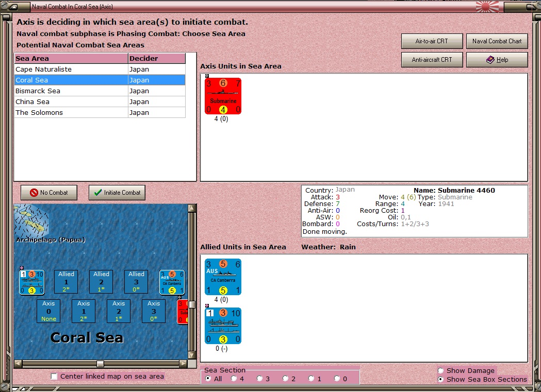
Task: Select The Solomons sea area row
Action: [100, 112]
